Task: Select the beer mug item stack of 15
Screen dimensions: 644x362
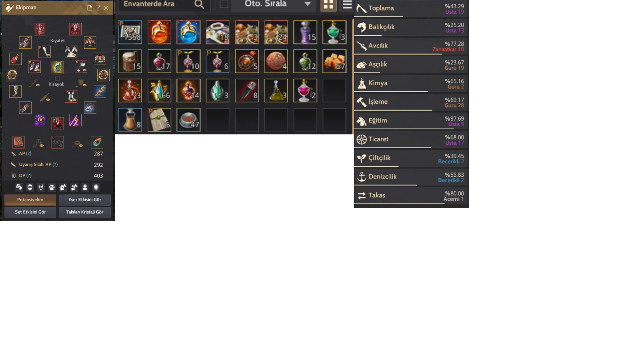Action: tap(130, 61)
